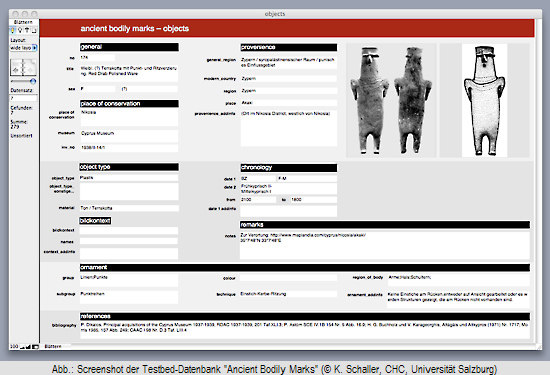Click the 'from' year field 2100
The height and width of the screenshot is (375, 550).
pos(258,200)
